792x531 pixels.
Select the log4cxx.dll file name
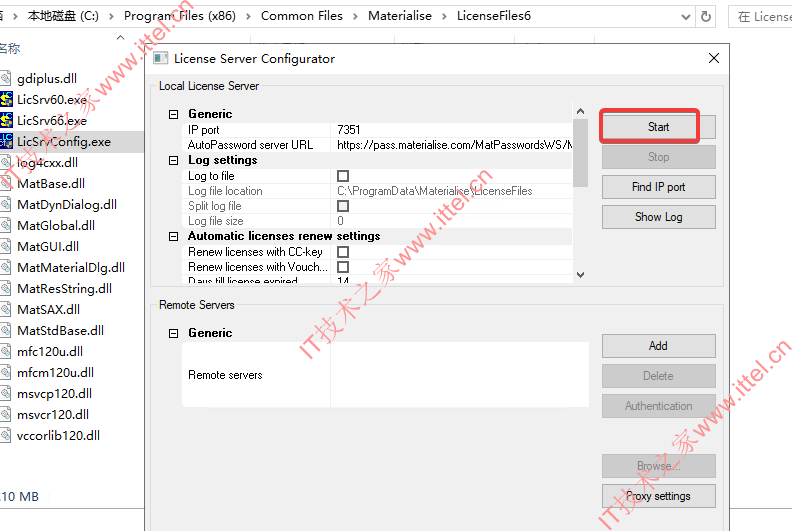tap(47, 163)
